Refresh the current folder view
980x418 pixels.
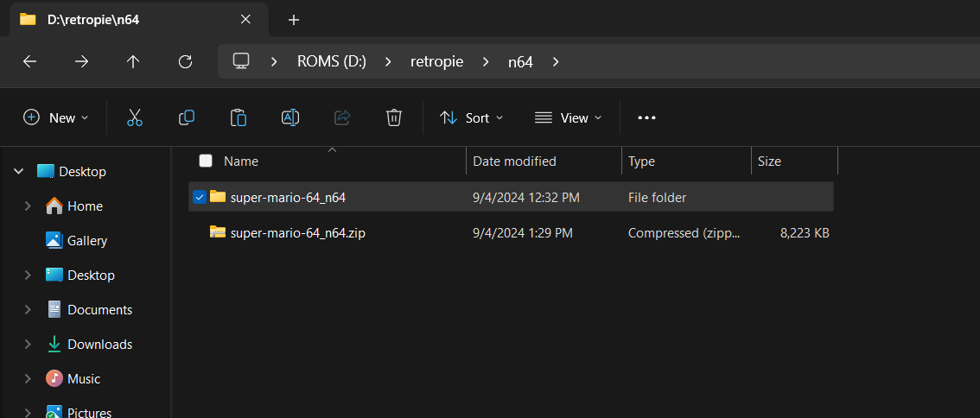(x=185, y=61)
